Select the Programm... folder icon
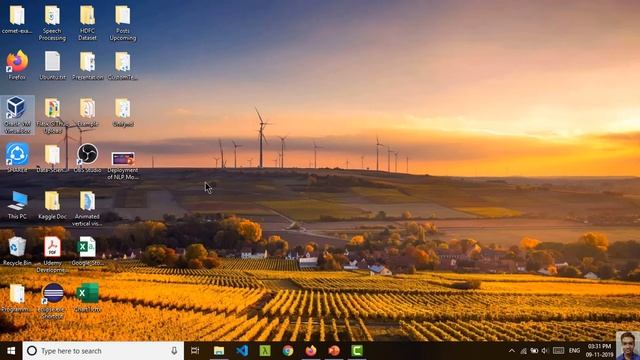The image size is (640, 360). pyautogui.click(x=17, y=298)
